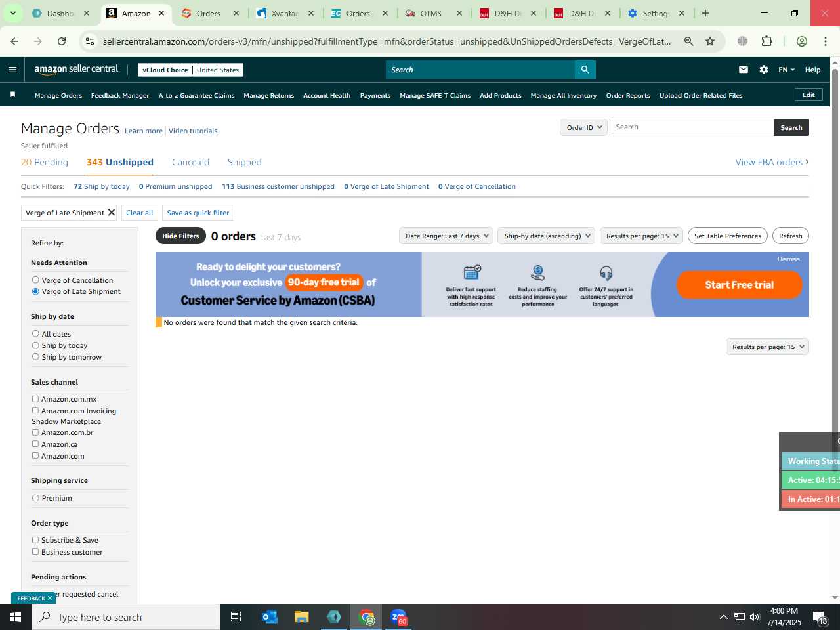Switch to the Canceled orders tab
The width and height of the screenshot is (840, 630).
pos(190,162)
